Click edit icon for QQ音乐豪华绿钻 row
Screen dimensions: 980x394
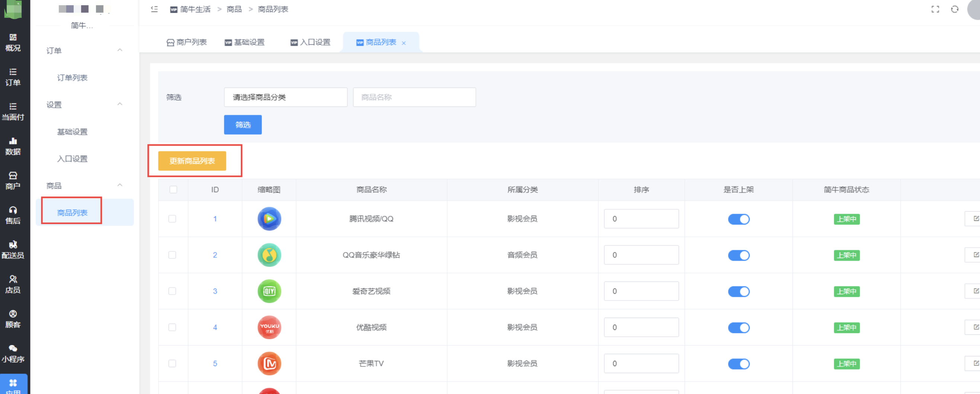(x=976, y=255)
